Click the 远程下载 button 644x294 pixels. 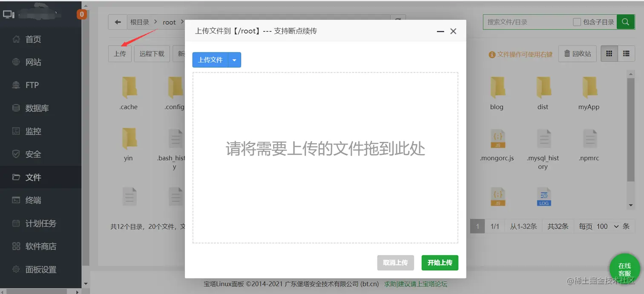point(152,54)
